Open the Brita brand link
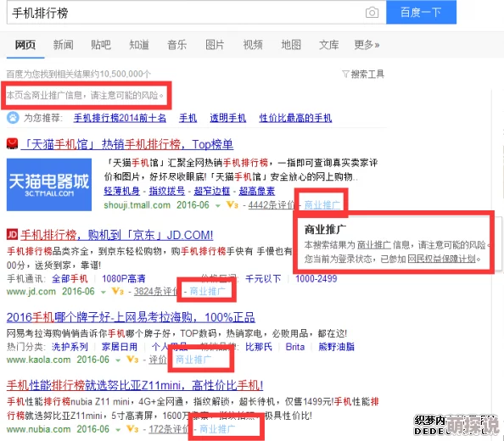 point(294,347)
